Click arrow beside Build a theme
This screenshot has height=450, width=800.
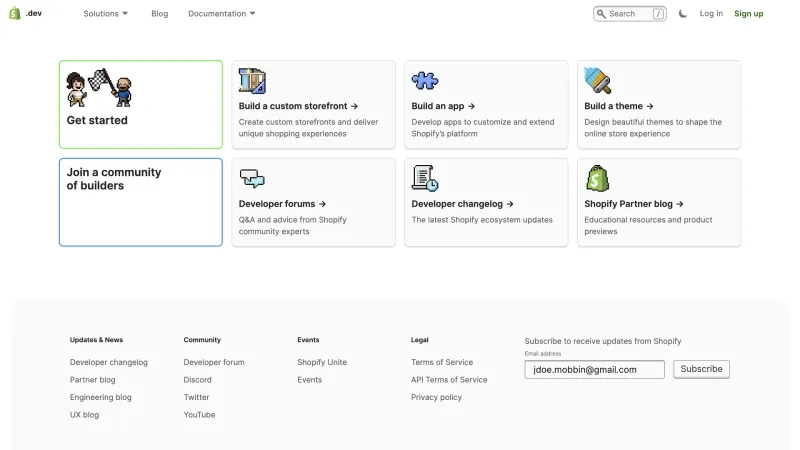pyautogui.click(x=650, y=106)
